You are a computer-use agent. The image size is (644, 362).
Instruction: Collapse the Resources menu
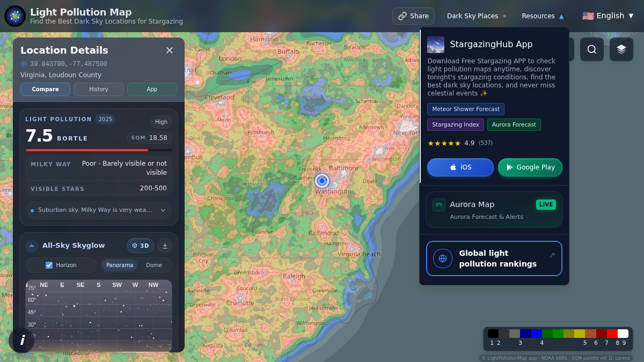pos(543,16)
